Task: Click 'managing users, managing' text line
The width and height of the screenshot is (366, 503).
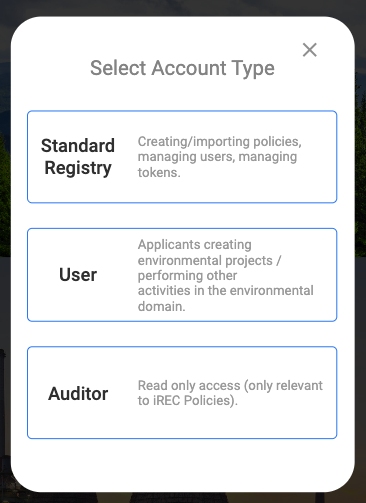Action: (217, 157)
